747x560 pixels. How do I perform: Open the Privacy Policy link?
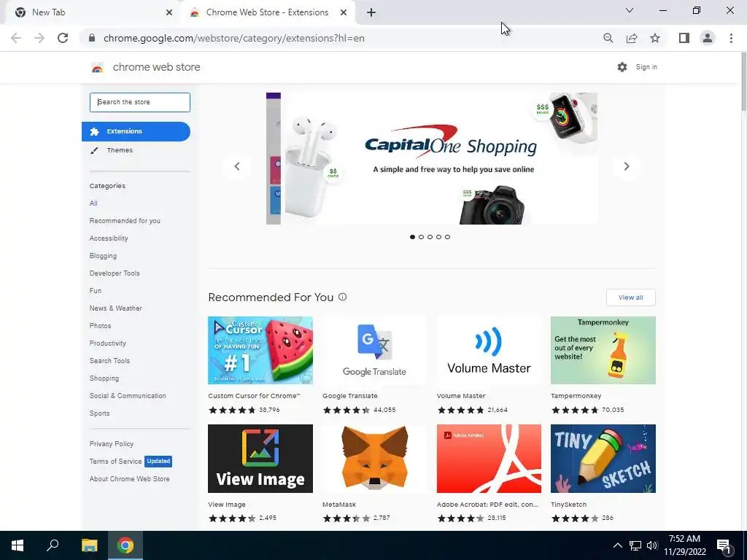[112, 444]
